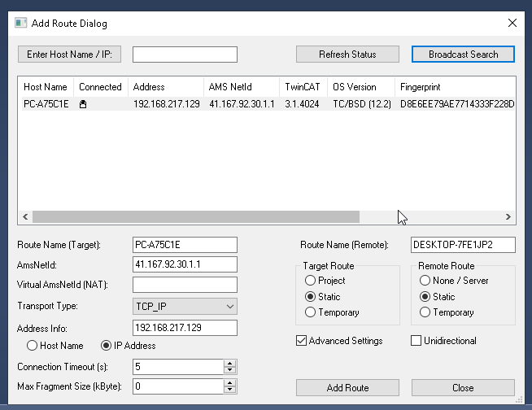532x410 pixels.
Task: Click the TC/BSD (12.2) OS version cell
Action: pos(362,104)
